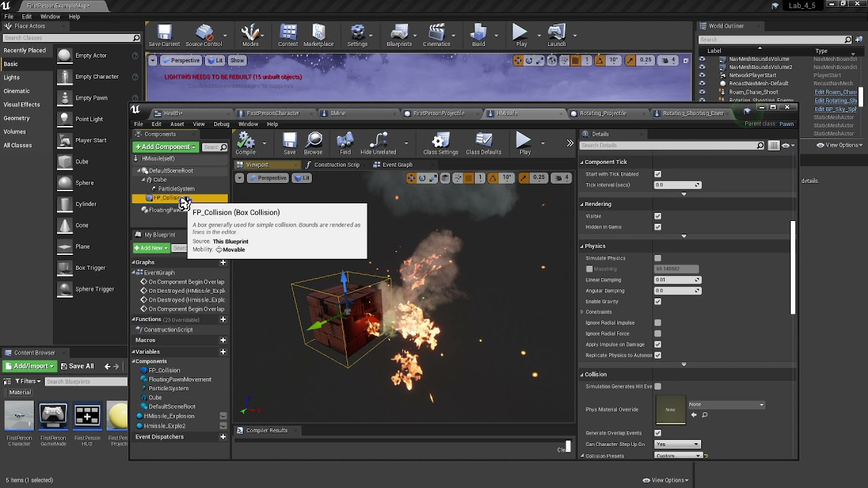
Task: Open Can Character Step Up On dropdown
Action: [677, 444]
